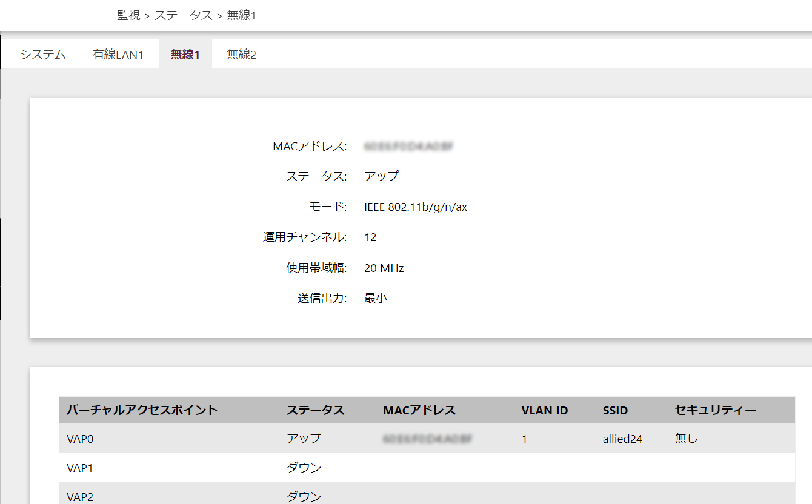Open the 有線LAN1 tab
Image resolution: width=812 pixels, height=504 pixels.
[x=118, y=55]
